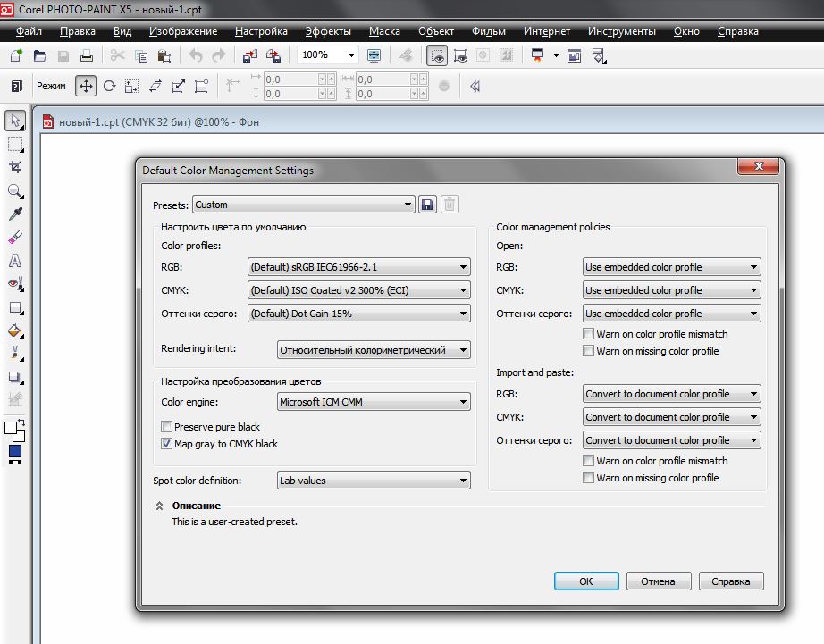Close the Color Management Settings dialog
824x644 pixels.
pyautogui.click(x=758, y=166)
